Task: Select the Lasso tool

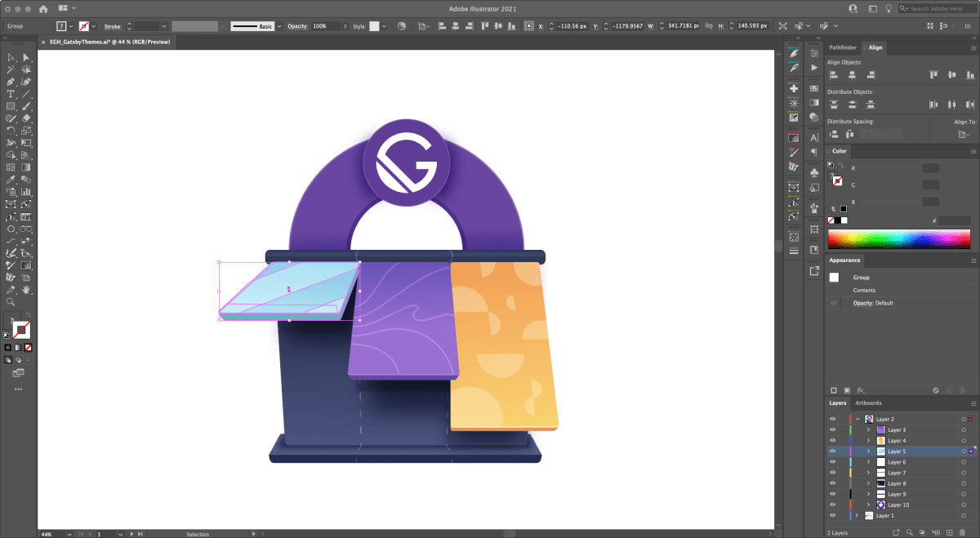Action: coord(26,70)
